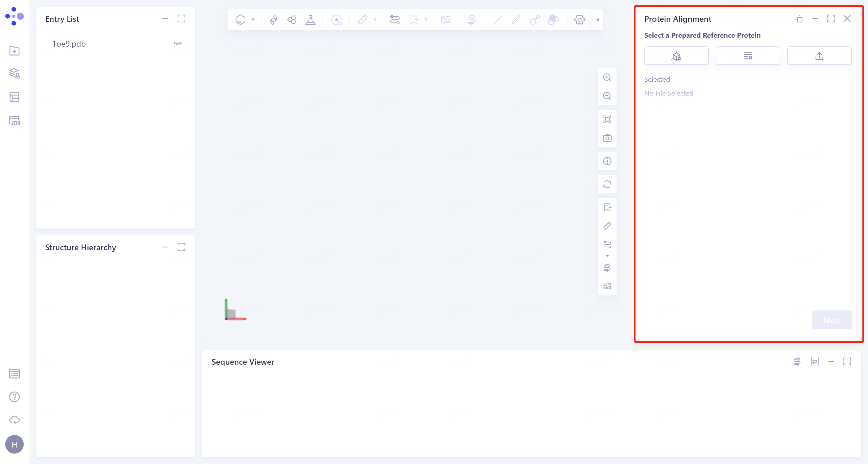Open the DNA sequence tool
Screen dimensions: 868x464
(x=274, y=20)
